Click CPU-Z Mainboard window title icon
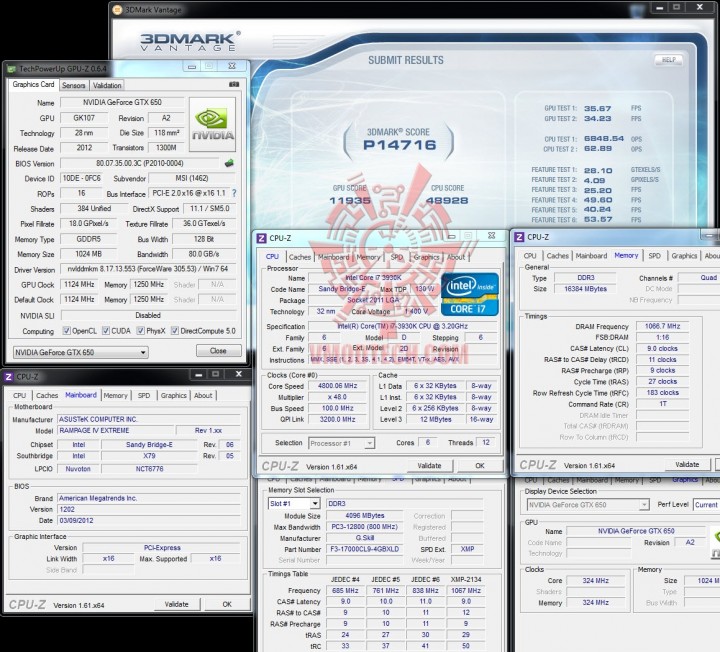Screen dimensions: 720x652 point(8,377)
